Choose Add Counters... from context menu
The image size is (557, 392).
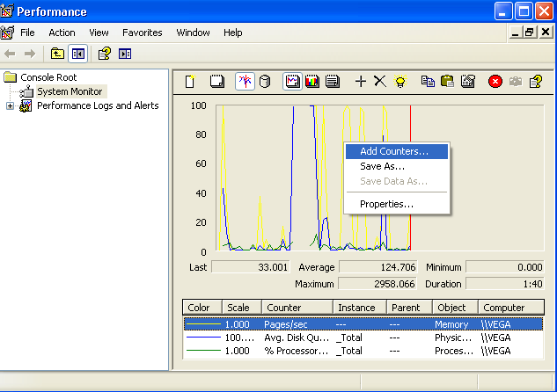click(x=397, y=151)
